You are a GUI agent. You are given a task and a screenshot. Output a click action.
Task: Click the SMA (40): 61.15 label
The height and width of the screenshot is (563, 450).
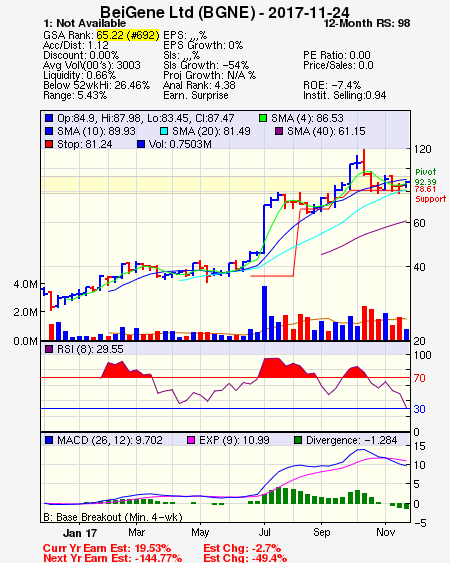326,131
